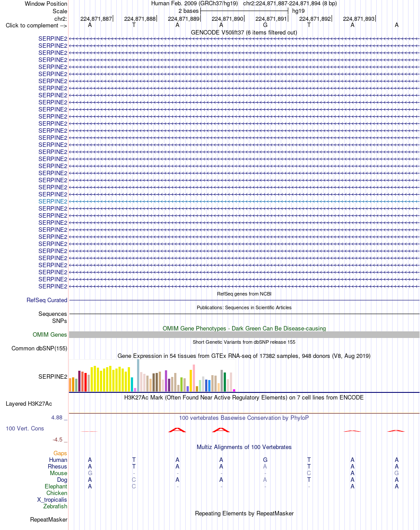Click the teal bar in GTEx chart
The image size is (420, 530).
point(132,384)
